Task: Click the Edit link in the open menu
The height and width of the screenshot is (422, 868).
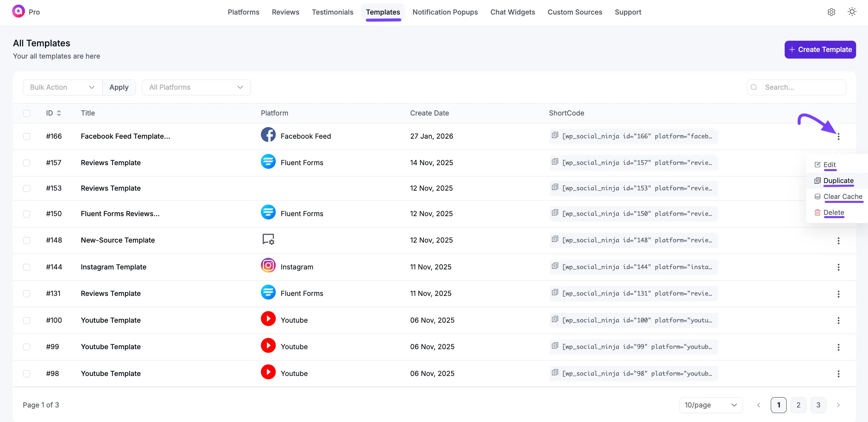Action: pos(830,164)
